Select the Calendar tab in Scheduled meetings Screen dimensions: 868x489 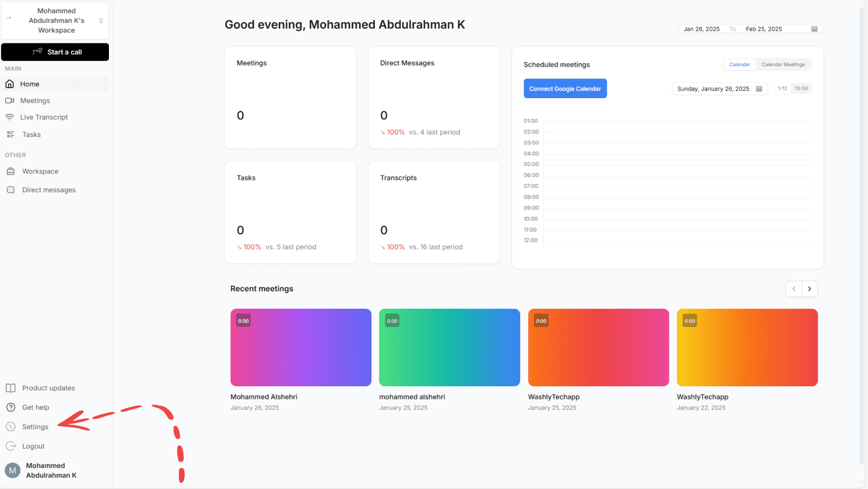(x=740, y=64)
